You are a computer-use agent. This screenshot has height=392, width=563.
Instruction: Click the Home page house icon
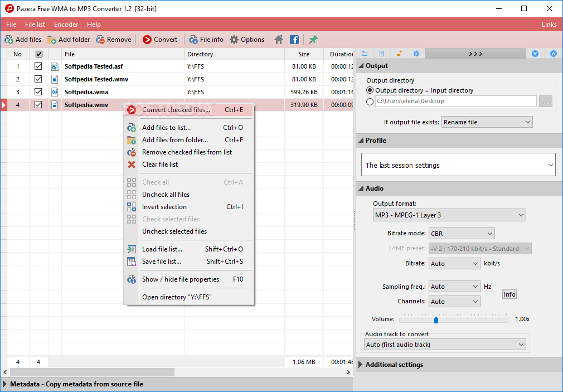pyautogui.click(x=279, y=40)
